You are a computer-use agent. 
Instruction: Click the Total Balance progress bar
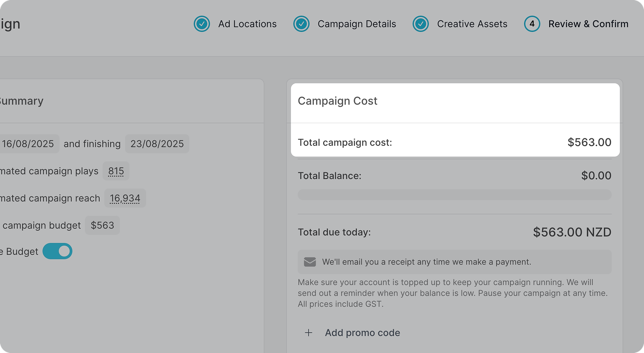click(454, 195)
